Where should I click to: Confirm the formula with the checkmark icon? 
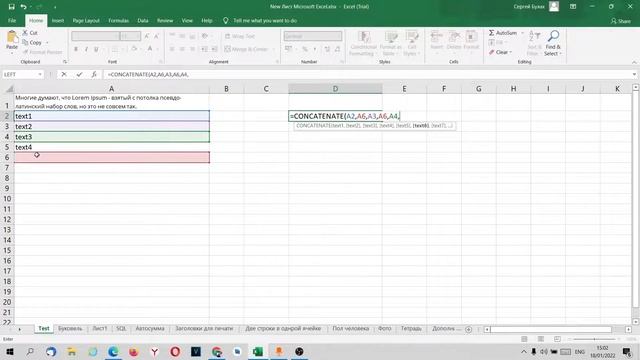coord(79,74)
